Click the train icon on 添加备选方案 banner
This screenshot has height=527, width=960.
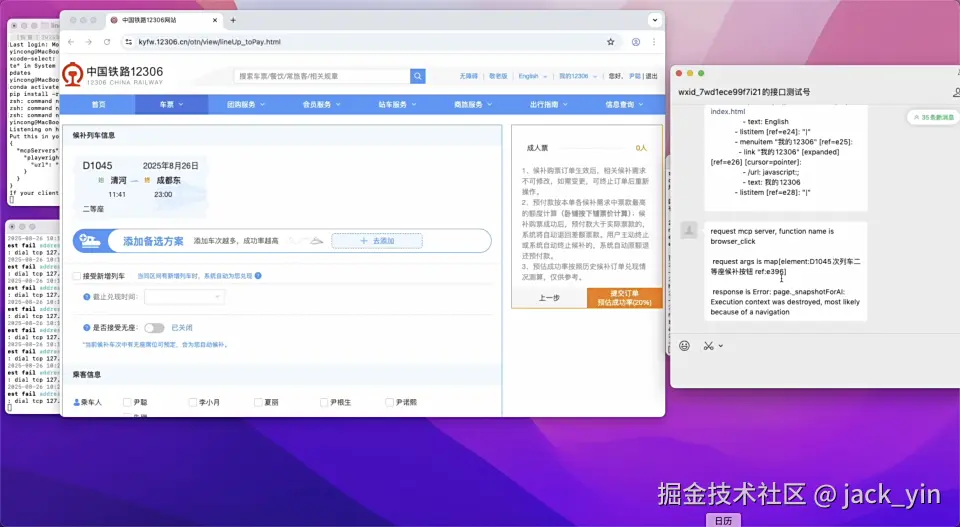pyautogui.click(x=90, y=241)
